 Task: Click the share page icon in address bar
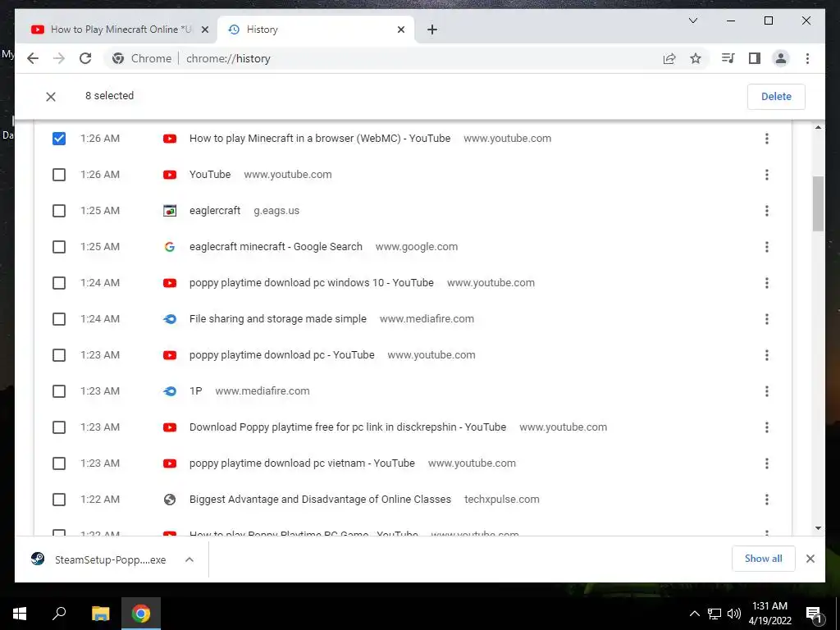669,58
